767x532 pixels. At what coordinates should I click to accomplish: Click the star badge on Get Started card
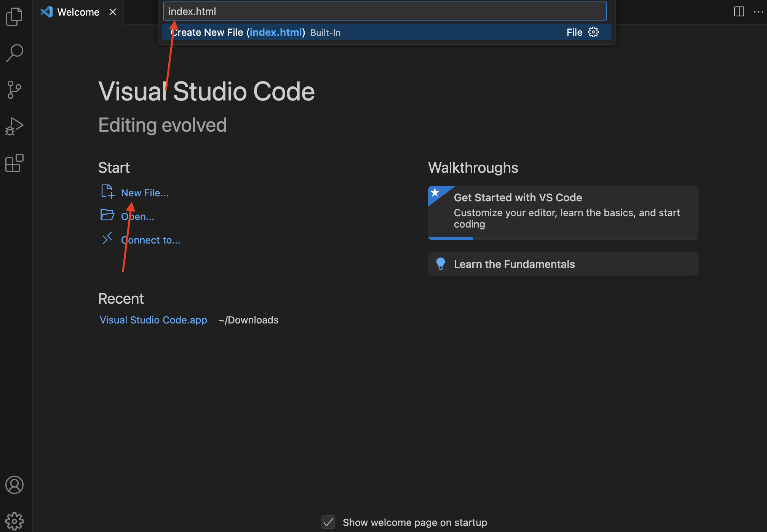click(435, 193)
